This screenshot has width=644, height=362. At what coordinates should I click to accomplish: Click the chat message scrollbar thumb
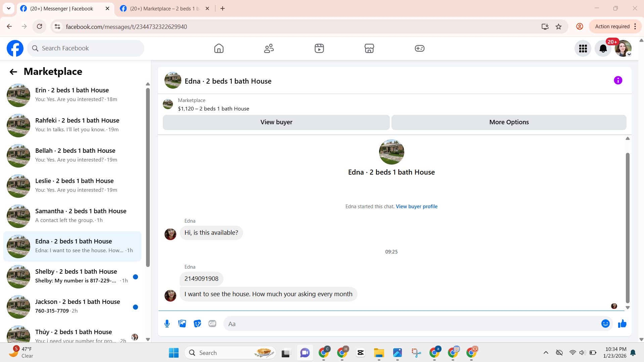tap(627, 228)
